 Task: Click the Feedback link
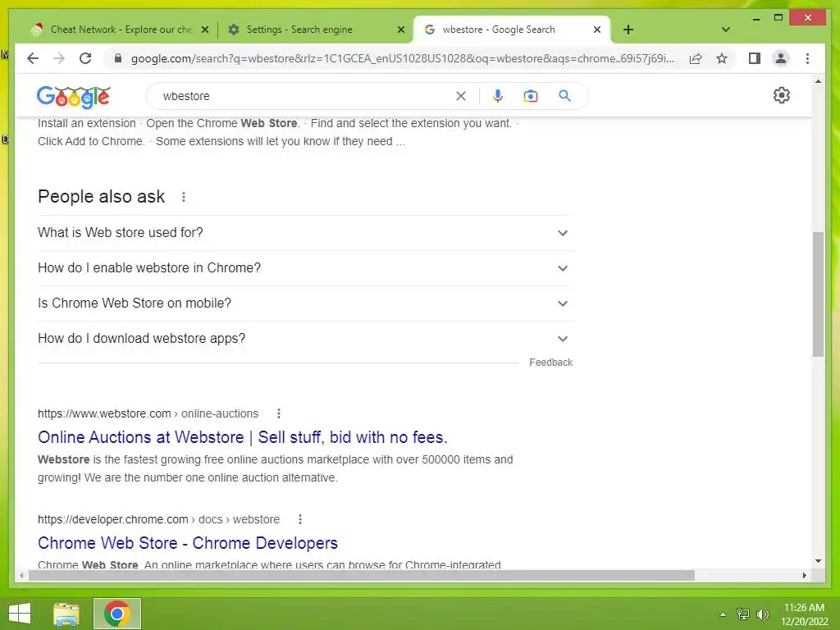[x=550, y=363]
